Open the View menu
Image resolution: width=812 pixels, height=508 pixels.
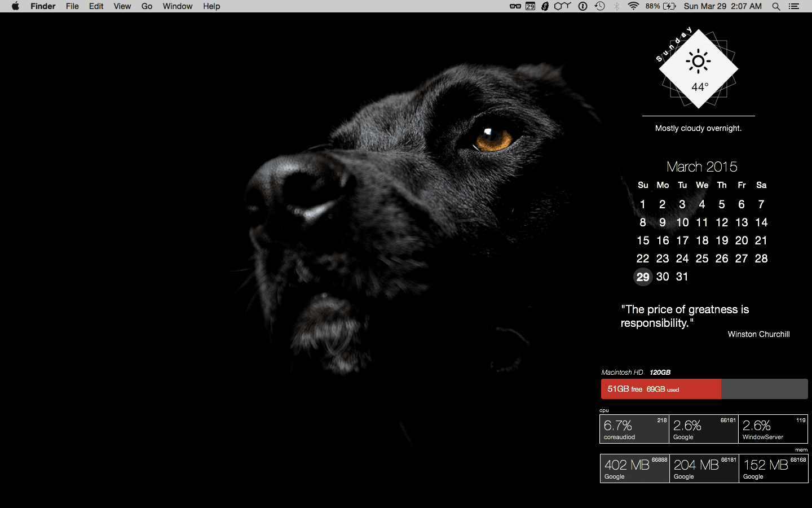[x=122, y=6]
